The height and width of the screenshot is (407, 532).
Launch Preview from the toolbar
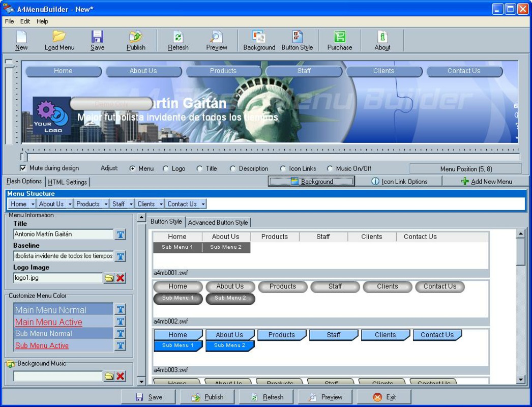pos(216,40)
